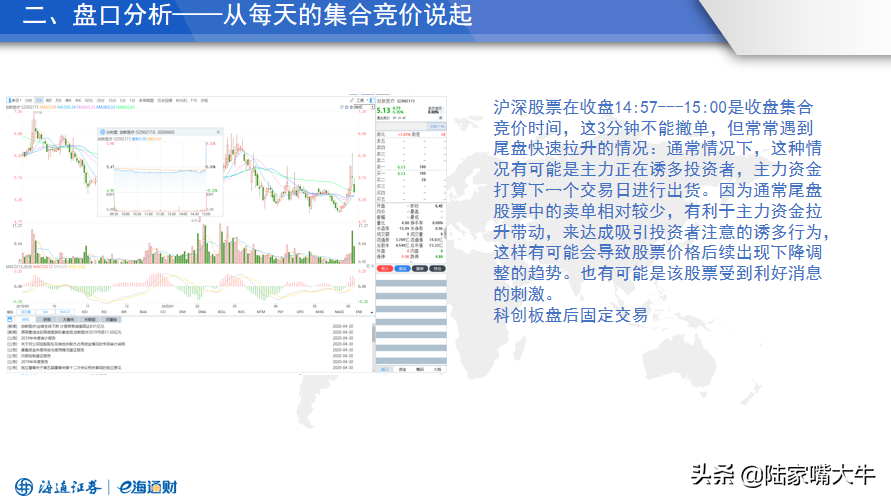Open the 诊股 stock diagnosis
The image size is (891, 501).
pos(204,100)
